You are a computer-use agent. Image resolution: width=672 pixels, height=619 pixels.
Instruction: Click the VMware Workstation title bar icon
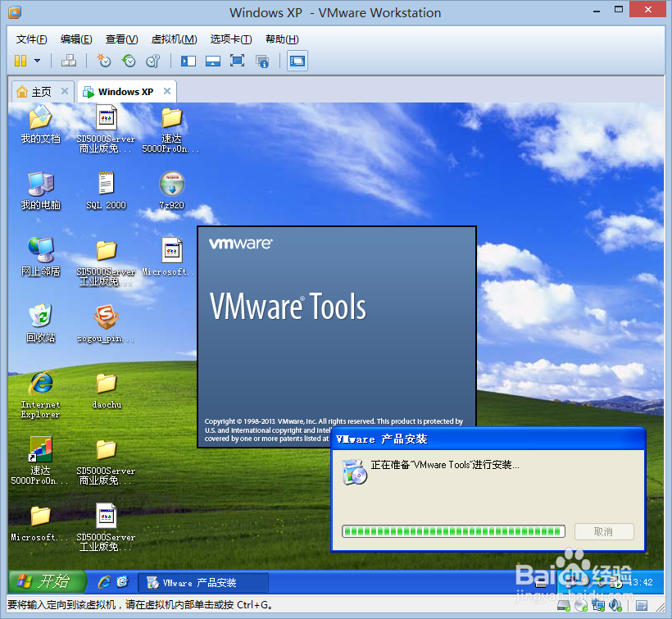(15, 12)
